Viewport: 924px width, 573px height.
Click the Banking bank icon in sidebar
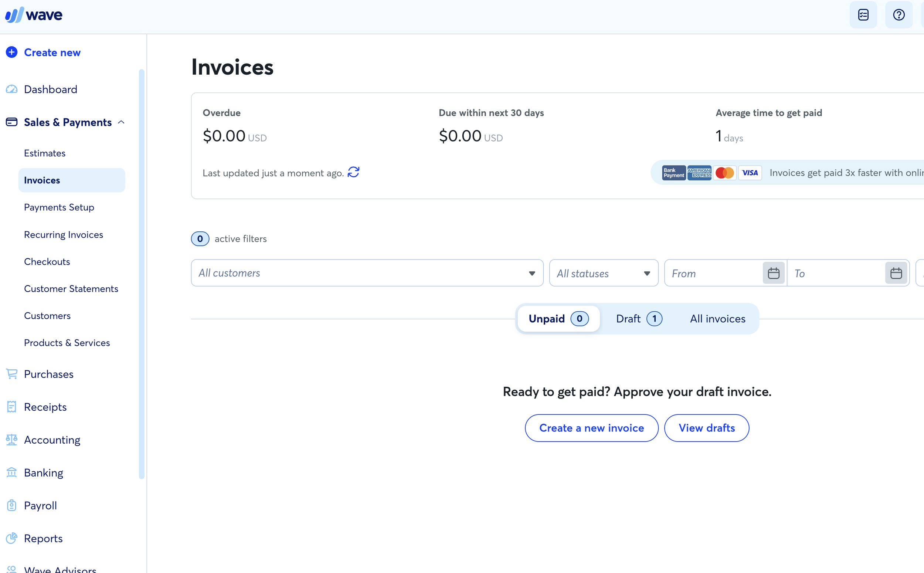tap(11, 472)
